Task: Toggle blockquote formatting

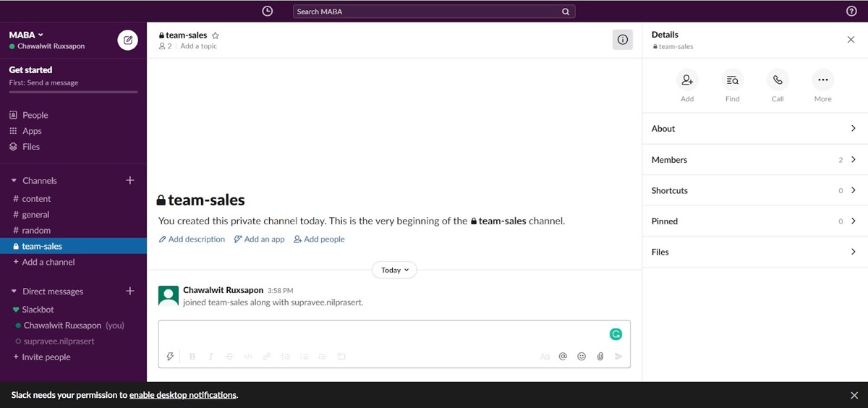Action: 323,357
